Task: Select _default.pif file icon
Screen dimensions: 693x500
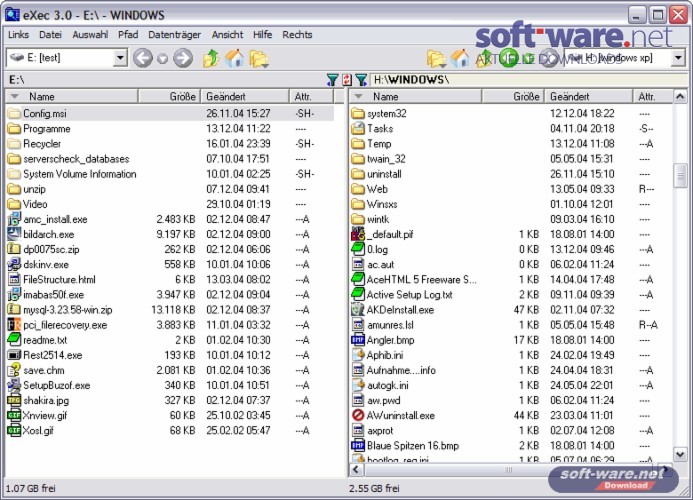Action: pos(358,234)
